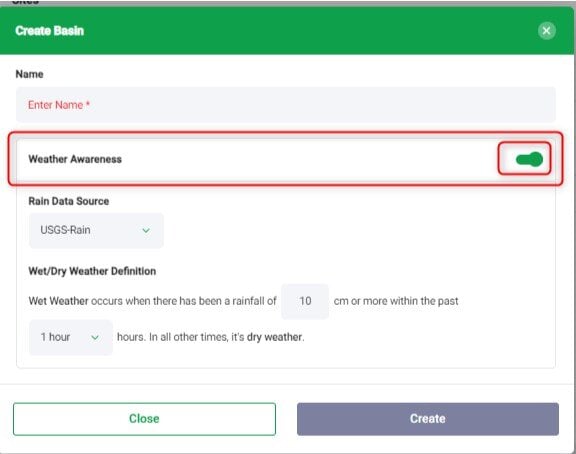This screenshot has height=454, width=576.
Task: Click the rainfall amount field showing 10
Action: tap(305, 301)
